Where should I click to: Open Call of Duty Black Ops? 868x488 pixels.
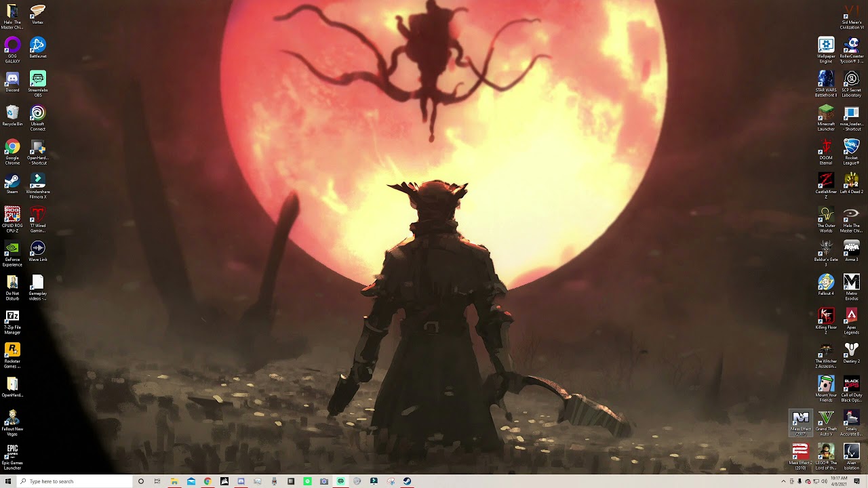coord(851,390)
